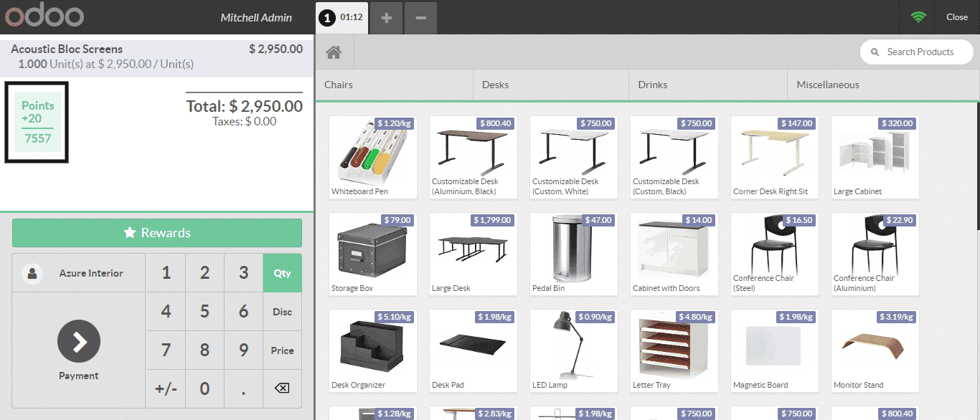Screen dimensions: 980x420
Task: Add the LED Lamp product to order
Action: [573, 350]
